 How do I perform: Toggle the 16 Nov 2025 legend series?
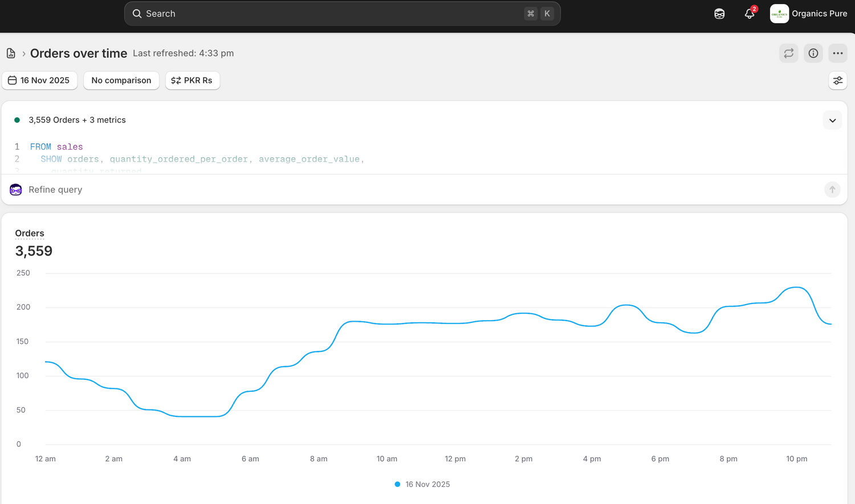coord(422,485)
